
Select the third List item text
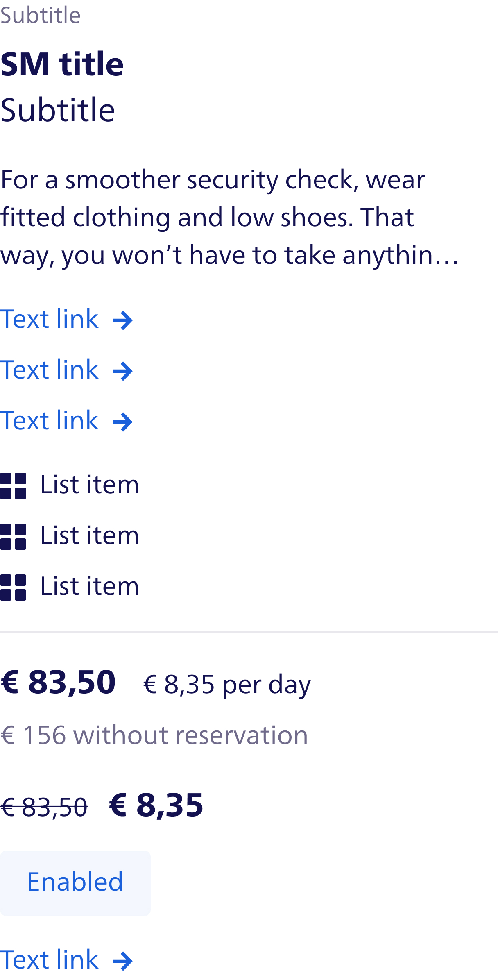[90, 586]
